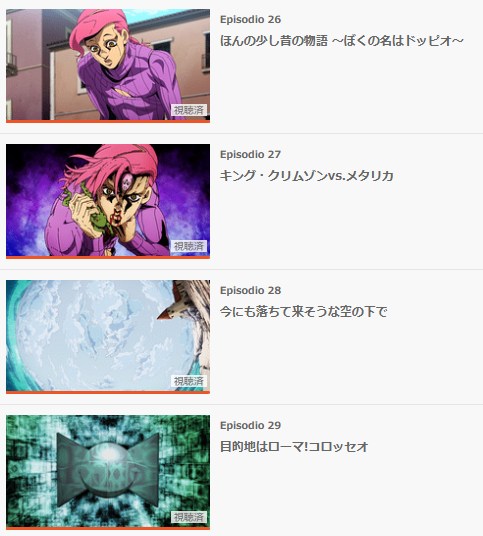Click the Episodio 26 label
483x536 pixels.
[251, 19]
